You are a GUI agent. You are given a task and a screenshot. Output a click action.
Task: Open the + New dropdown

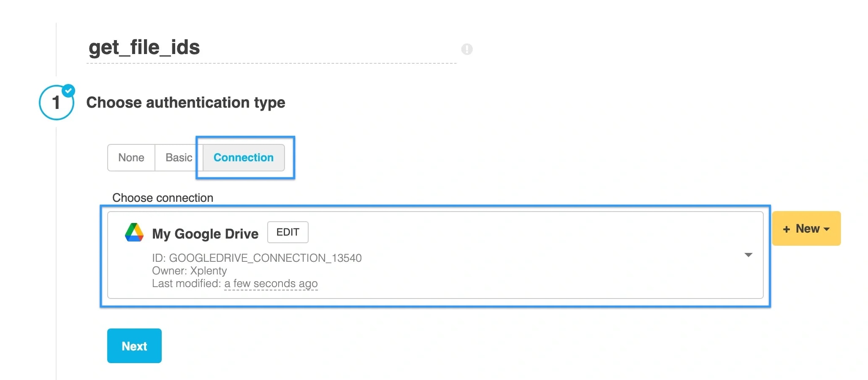pyautogui.click(x=806, y=228)
